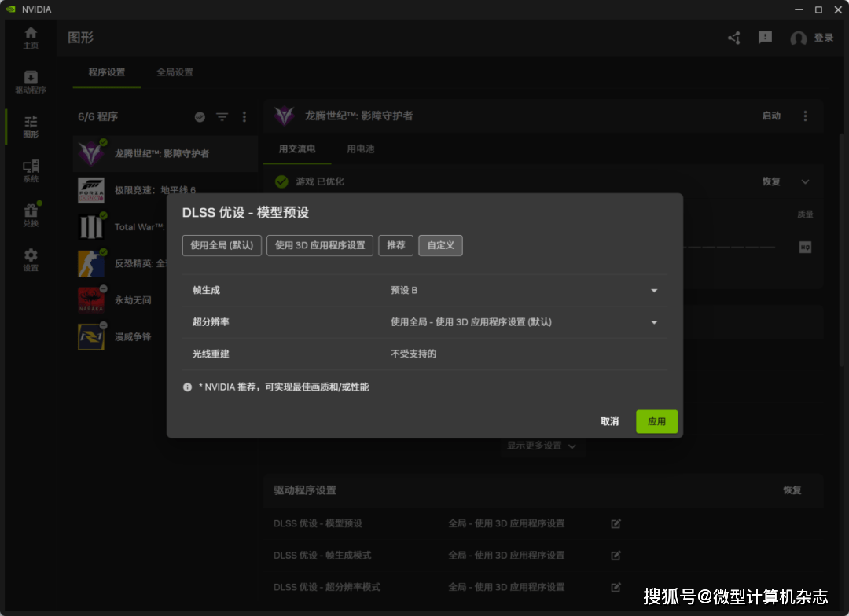Click the dragon icon of selected game row

(x=91, y=153)
